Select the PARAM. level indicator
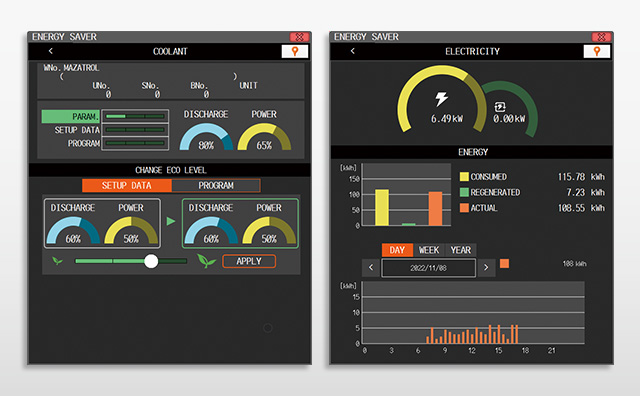Image resolution: width=640 pixels, height=396 pixels. click(135, 116)
